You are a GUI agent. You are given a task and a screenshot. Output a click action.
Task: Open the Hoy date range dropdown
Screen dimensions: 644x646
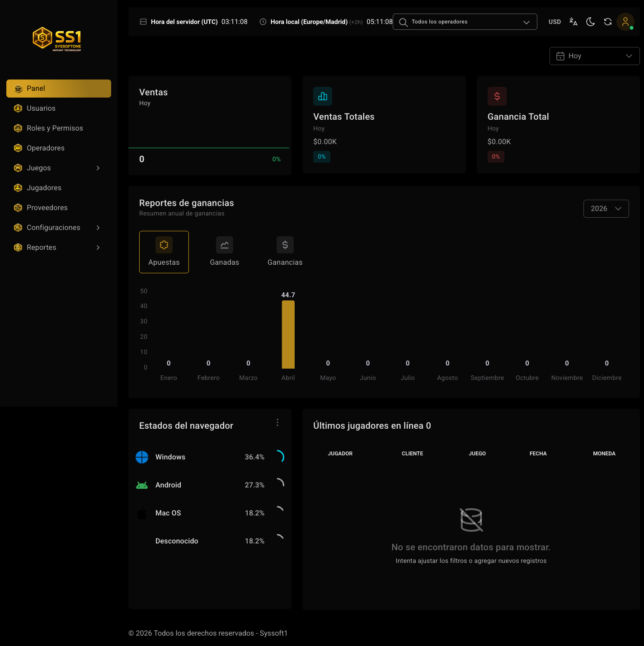click(594, 56)
